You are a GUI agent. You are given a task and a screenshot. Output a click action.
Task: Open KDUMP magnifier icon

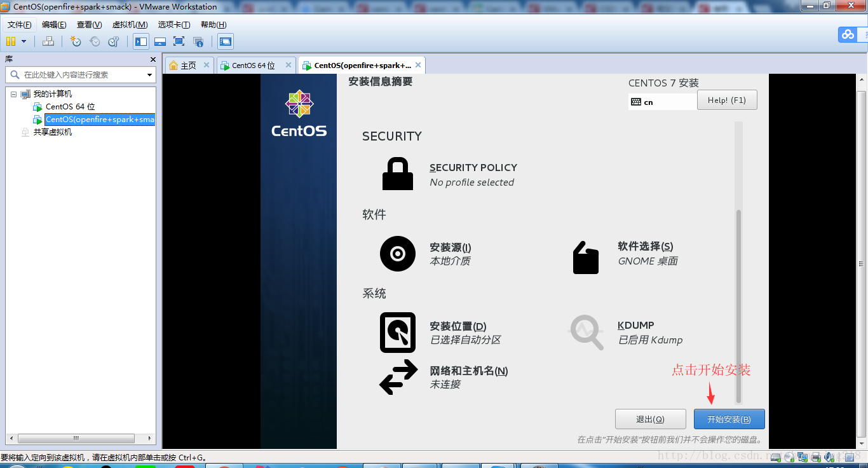point(587,333)
